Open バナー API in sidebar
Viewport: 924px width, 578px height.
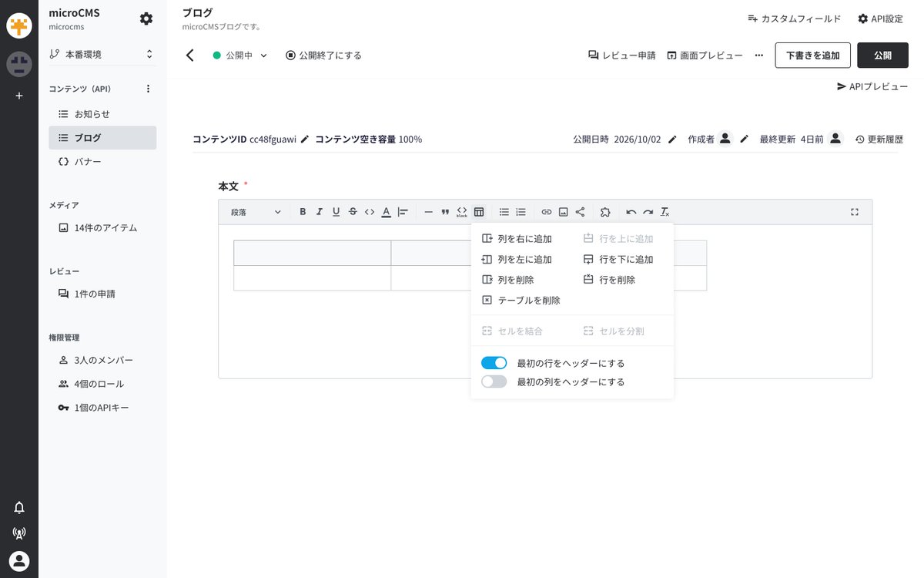click(x=102, y=162)
